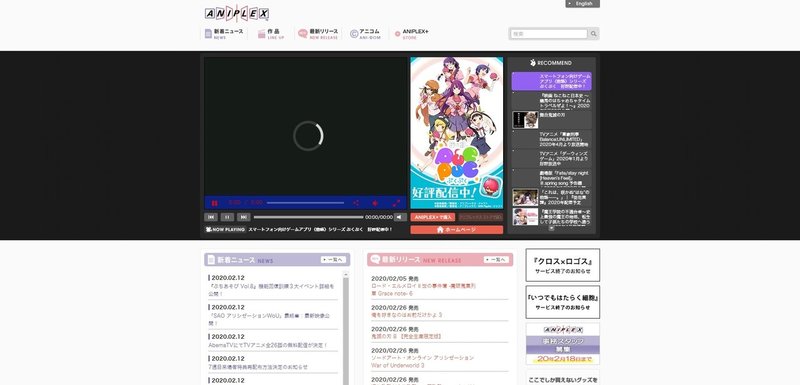Click the recommend thumbnail with dark image, third row
This screenshot has height=385, width=800.
click(x=526, y=120)
